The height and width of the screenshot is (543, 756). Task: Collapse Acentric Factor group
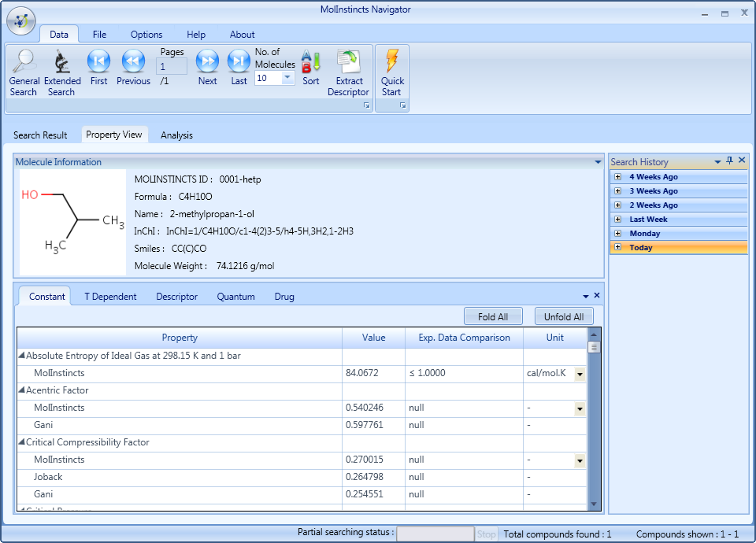pos(22,390)
